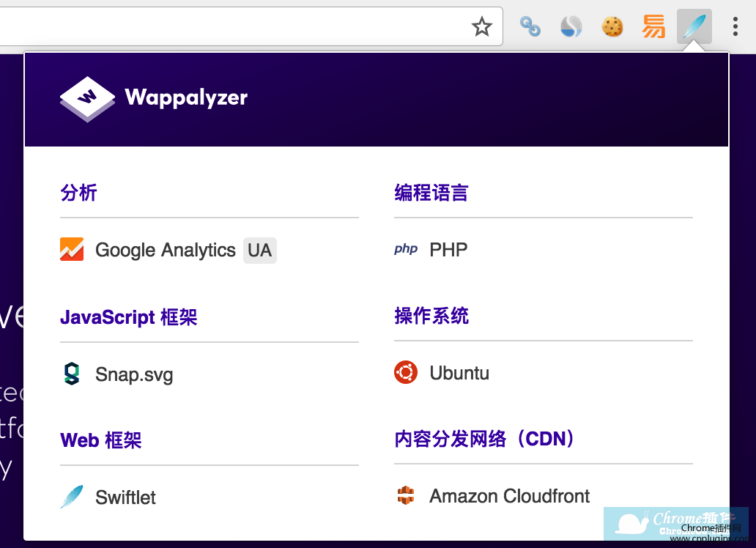Open the Swiftlet entry
The image size is (756, 548).
coord(125,497)
